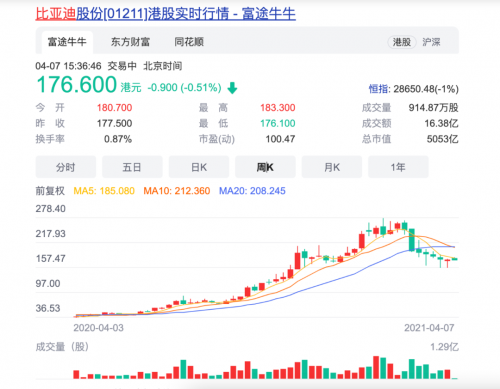The width and height of the screenshot is (500, 389).
Task: Show the 1年 one-year chart
Action: tap(398, 167)
